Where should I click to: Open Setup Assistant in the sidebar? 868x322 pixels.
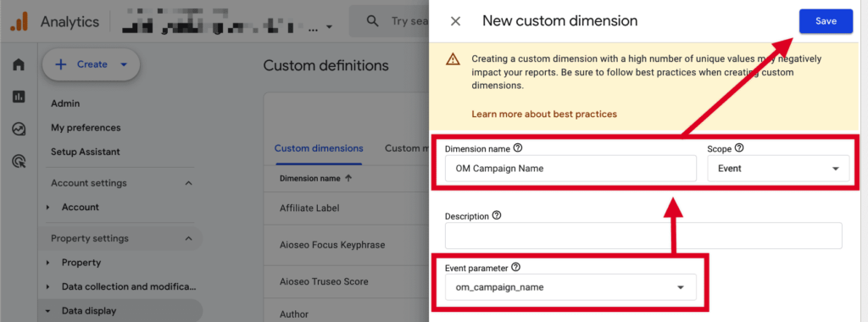click(86, 152)
